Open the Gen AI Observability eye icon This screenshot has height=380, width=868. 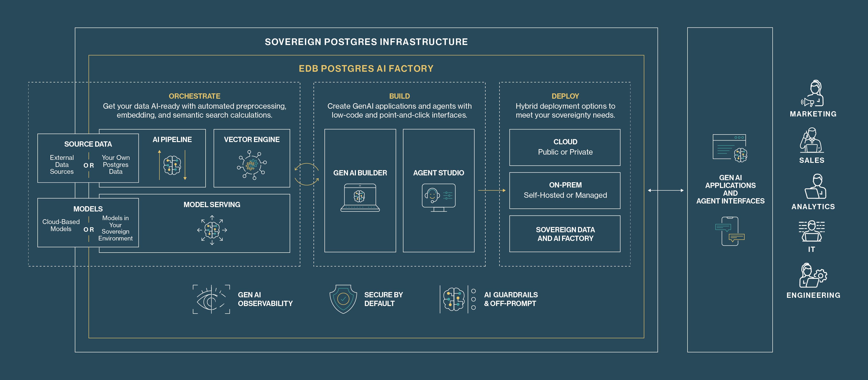pyautogui.click(x=211, y=299)
